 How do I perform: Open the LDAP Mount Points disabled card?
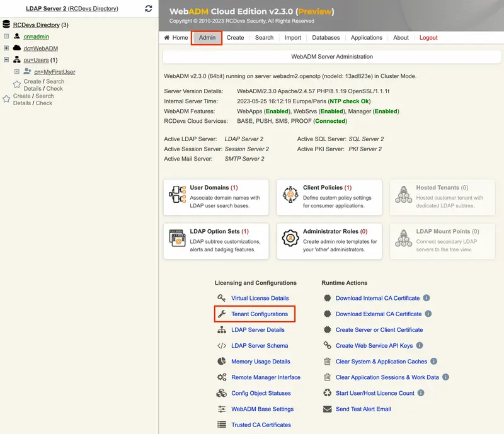coord(442,241)
